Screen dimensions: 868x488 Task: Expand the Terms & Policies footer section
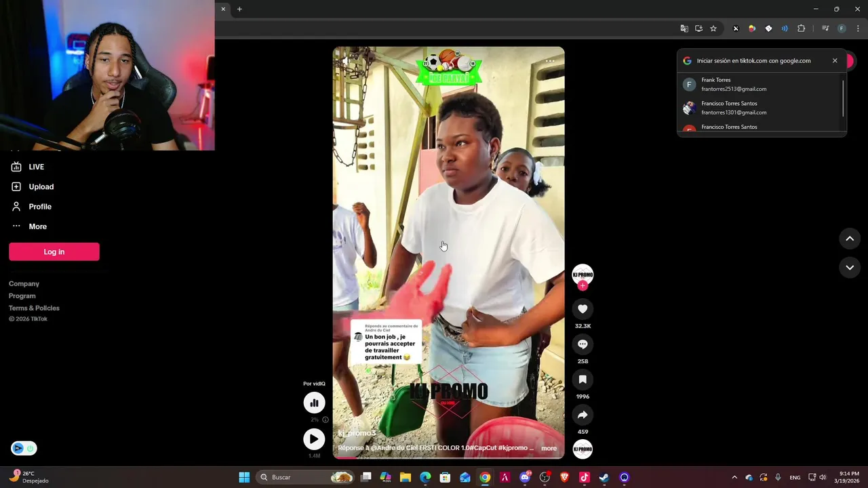[x=34, y=308]
